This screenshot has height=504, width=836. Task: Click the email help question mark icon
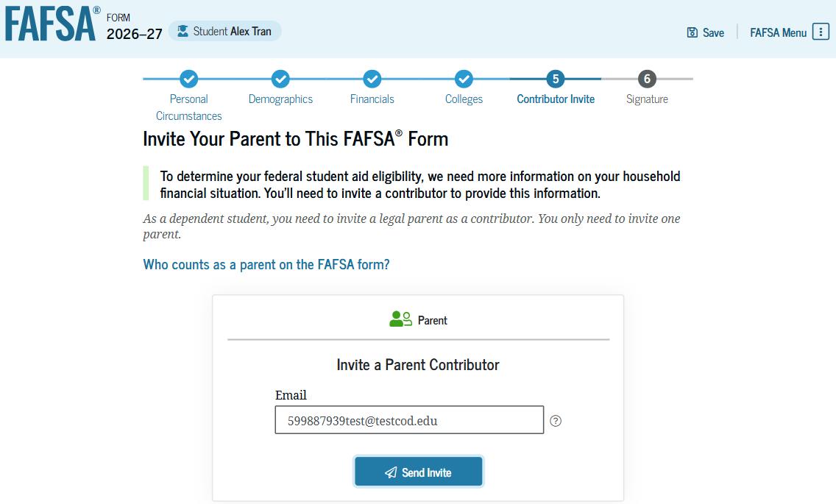click(556, 421)
